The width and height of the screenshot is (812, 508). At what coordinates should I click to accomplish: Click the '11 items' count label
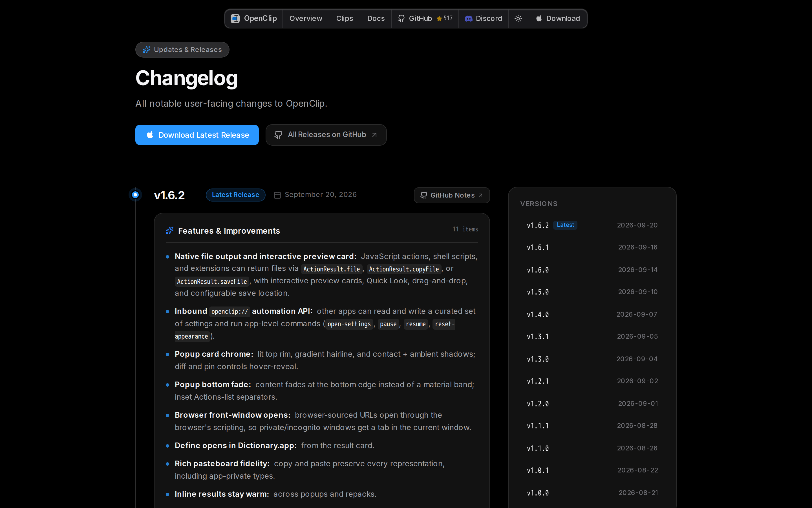[x=465, y=229]
